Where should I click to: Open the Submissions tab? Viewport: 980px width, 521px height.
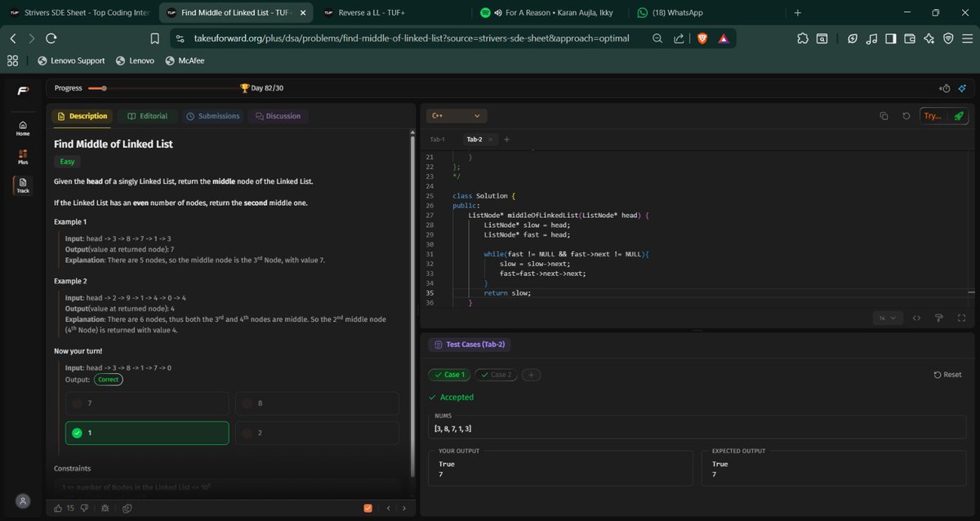(x=213, y=116)
